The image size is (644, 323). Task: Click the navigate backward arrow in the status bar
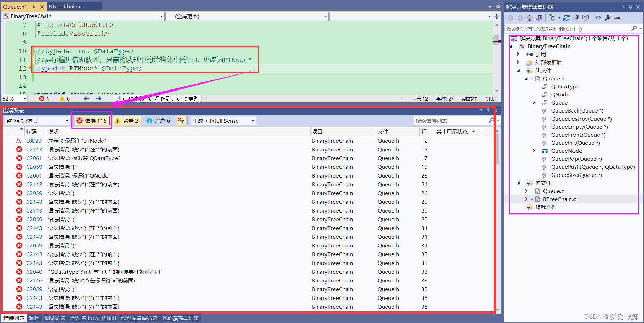86,98
